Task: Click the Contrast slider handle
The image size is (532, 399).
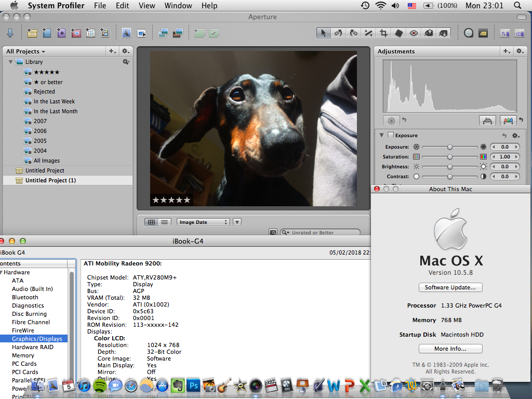Action: (449, 177)
